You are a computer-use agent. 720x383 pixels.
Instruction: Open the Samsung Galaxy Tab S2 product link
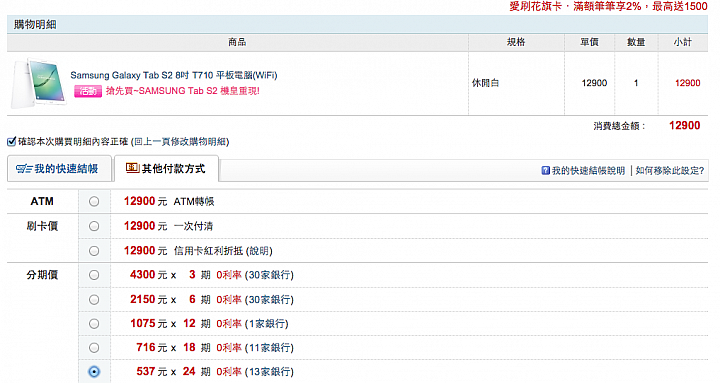[174, 75]
